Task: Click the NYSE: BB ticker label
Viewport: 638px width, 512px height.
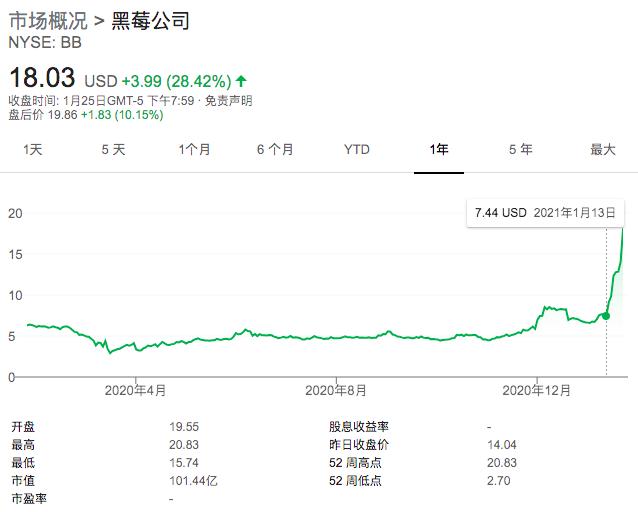Action: (x=45, y=42)
